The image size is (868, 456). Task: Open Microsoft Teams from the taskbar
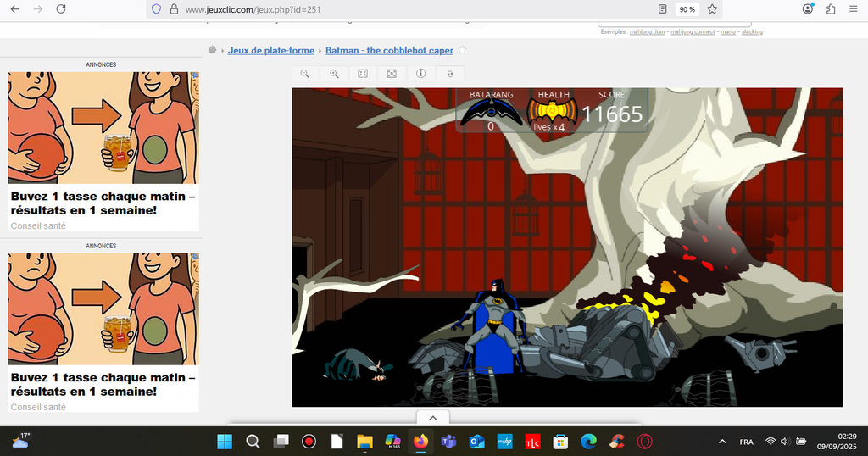(x=448, y=442)
